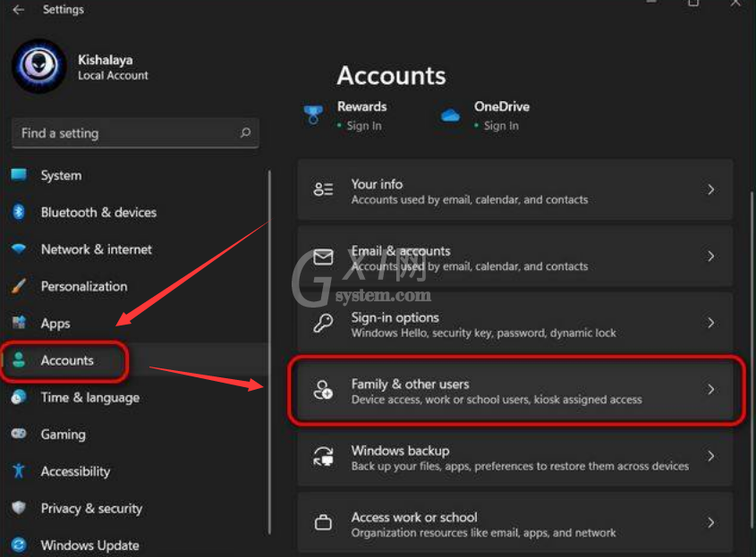This screenshot has height=557, width=756.
Task: Open Family & other users
Action: click(515, 390)
